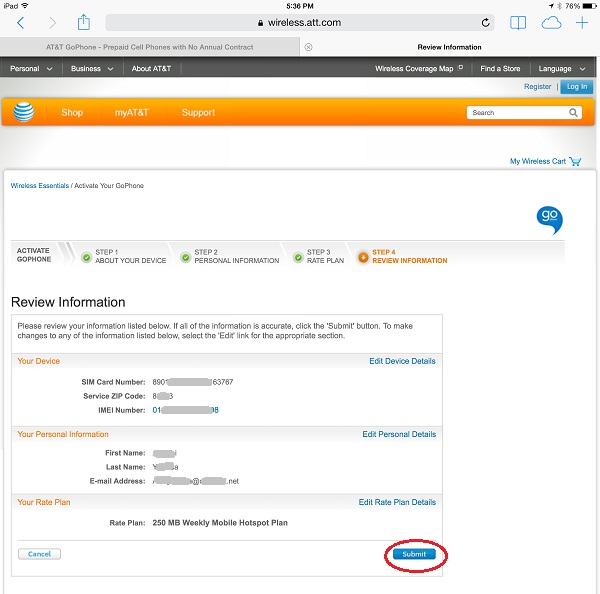Expand the Personal dropdown menu
600x594 pixels.
[31, 69]
